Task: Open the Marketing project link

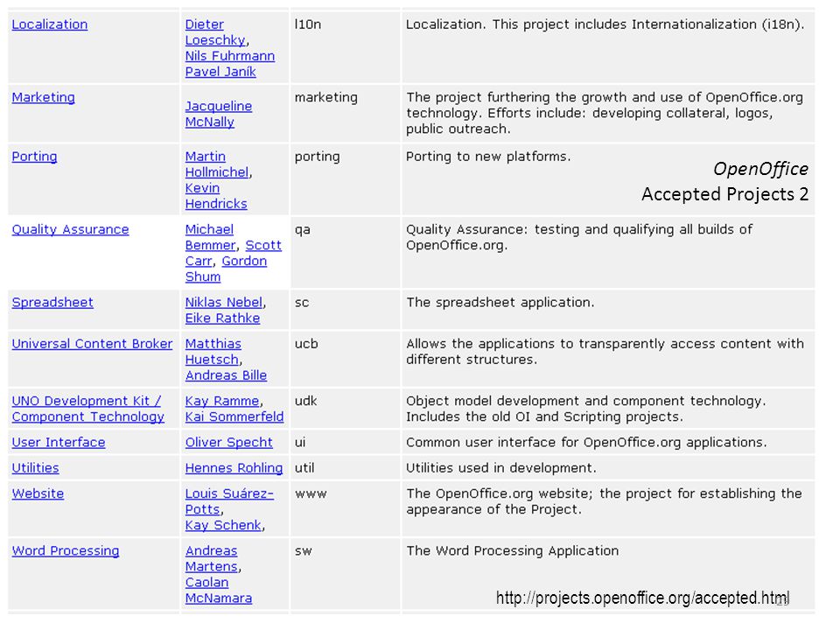Action: (44, 97)
